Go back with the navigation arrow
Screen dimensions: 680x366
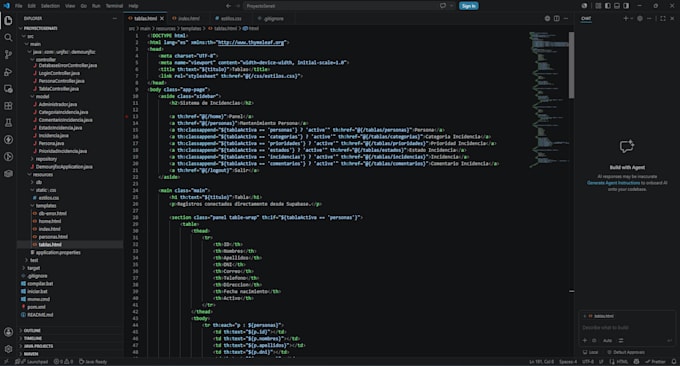click(x=229, y=6)
